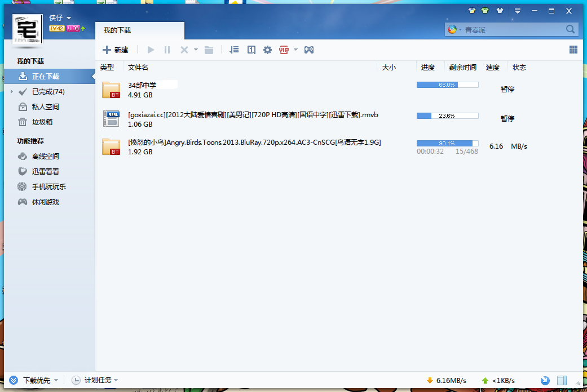Click the red VIP toolbar icon
587x392 pixels.
(284, 50)
